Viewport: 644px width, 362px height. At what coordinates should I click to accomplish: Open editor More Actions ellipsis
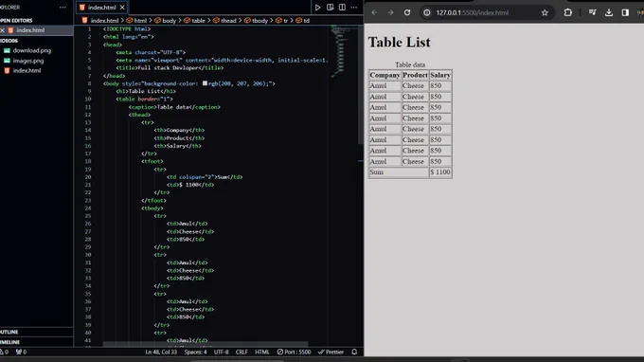click(x=354, y=8)
